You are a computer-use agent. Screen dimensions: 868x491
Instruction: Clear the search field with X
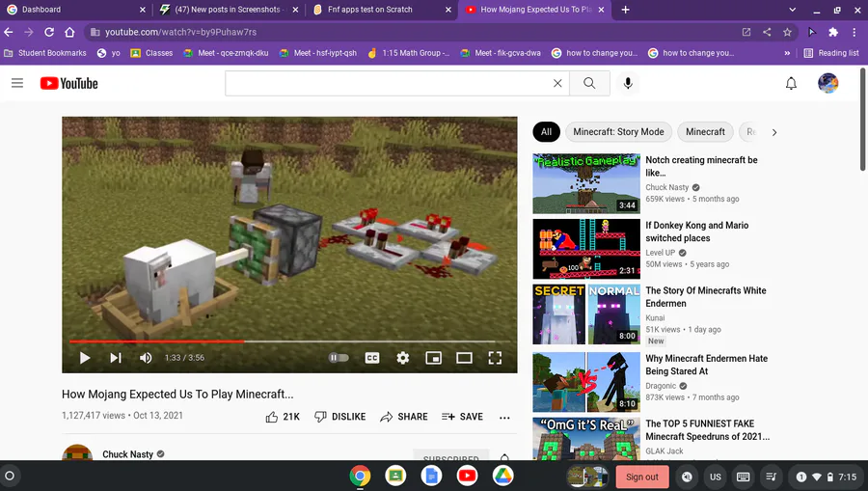pyautogui.click(x=557, y=83)
